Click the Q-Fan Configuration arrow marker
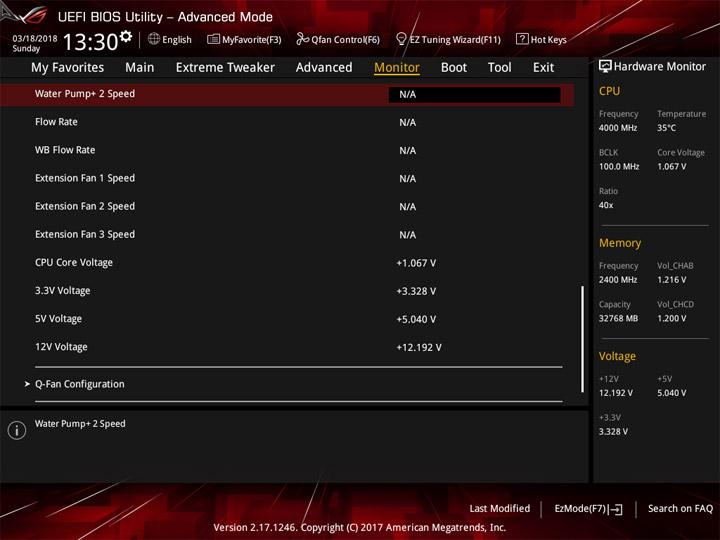Screen dimensions: 720x540 [x=27, y=383]
